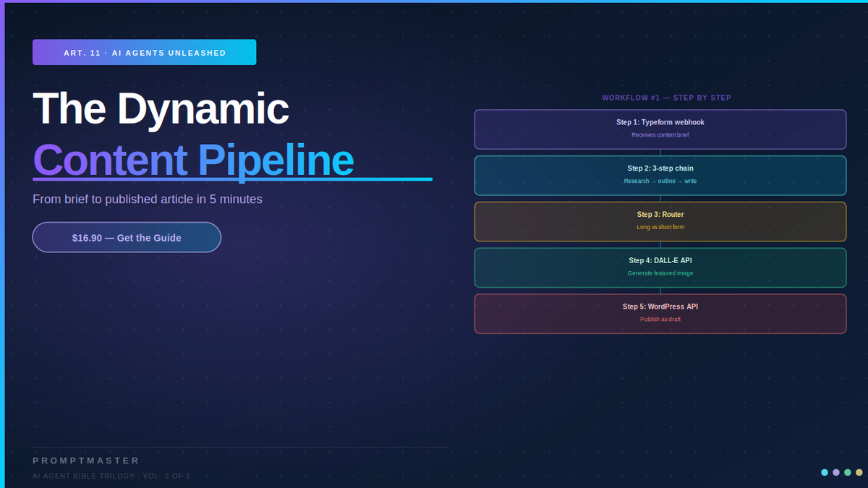
Task: Select the Step 3: Router card
Action: [x=660, y=221]
